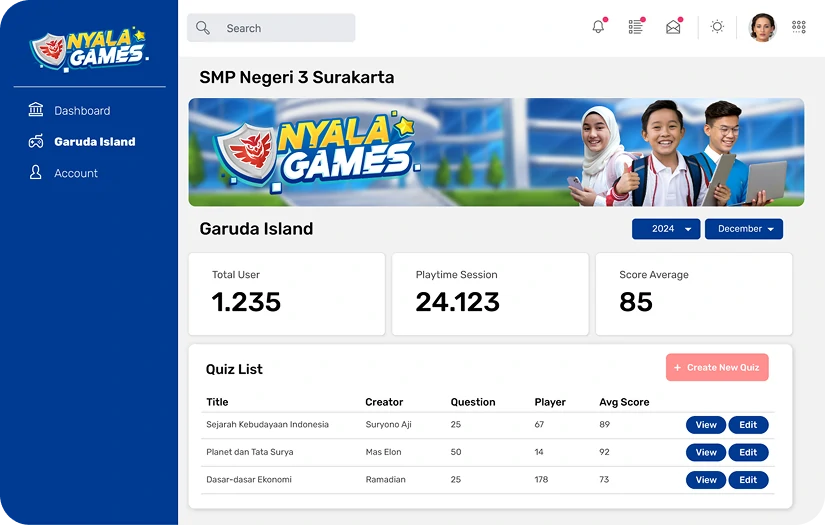Click average score 92
This screenshot has width=825, height=525.
[x=605, y=452]
